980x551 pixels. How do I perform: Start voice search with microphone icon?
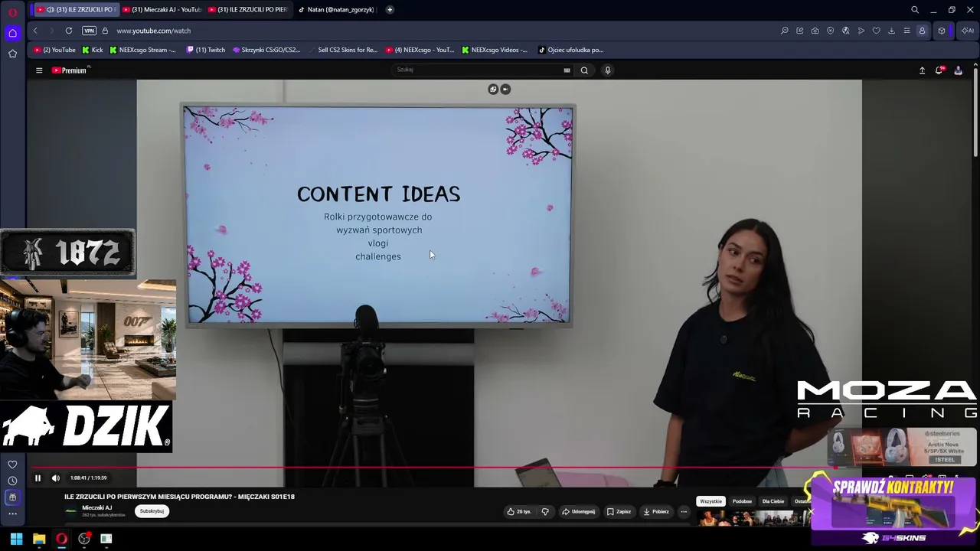608,70
